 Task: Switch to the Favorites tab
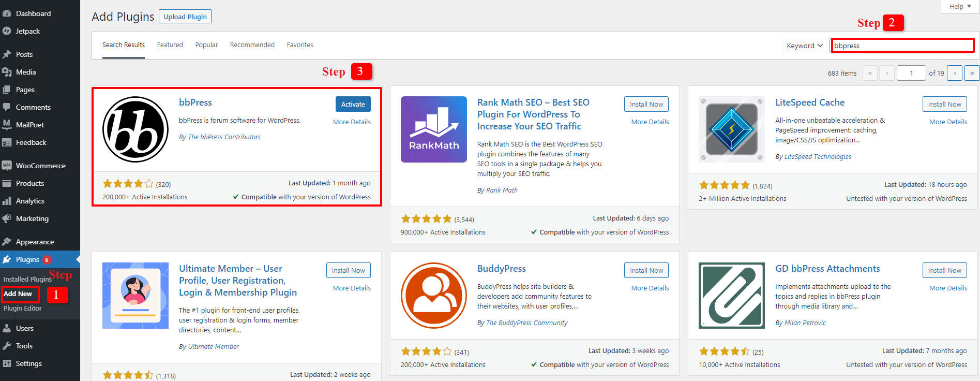click(300, 45)
